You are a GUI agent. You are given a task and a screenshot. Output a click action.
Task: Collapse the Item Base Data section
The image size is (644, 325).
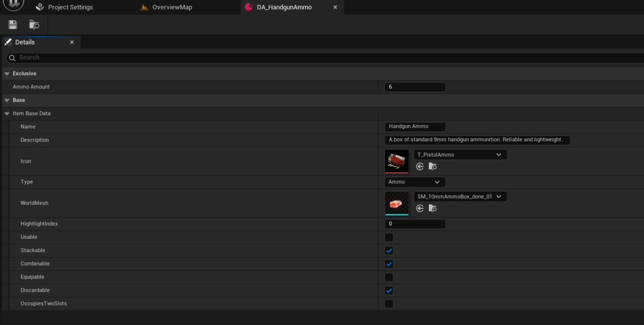7,114
